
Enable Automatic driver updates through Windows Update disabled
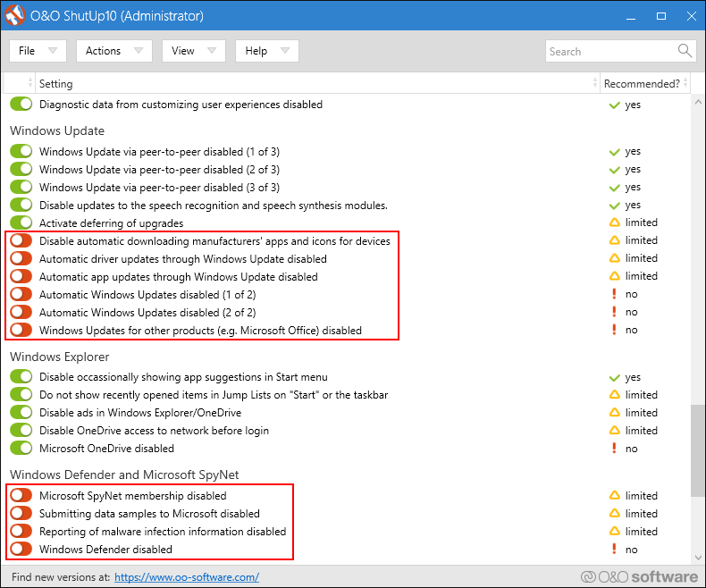(21, 258)
